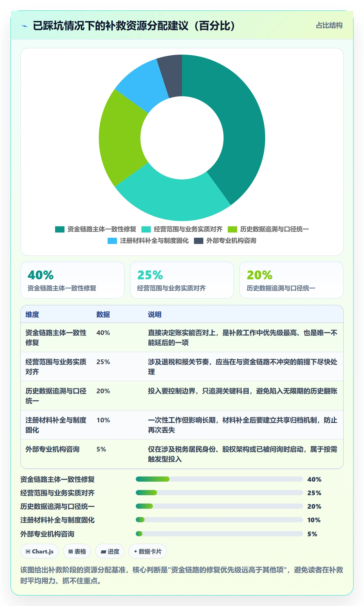Click the lime green 20% donut segment
The image size is (364, 606).
[x=120, y=138]
